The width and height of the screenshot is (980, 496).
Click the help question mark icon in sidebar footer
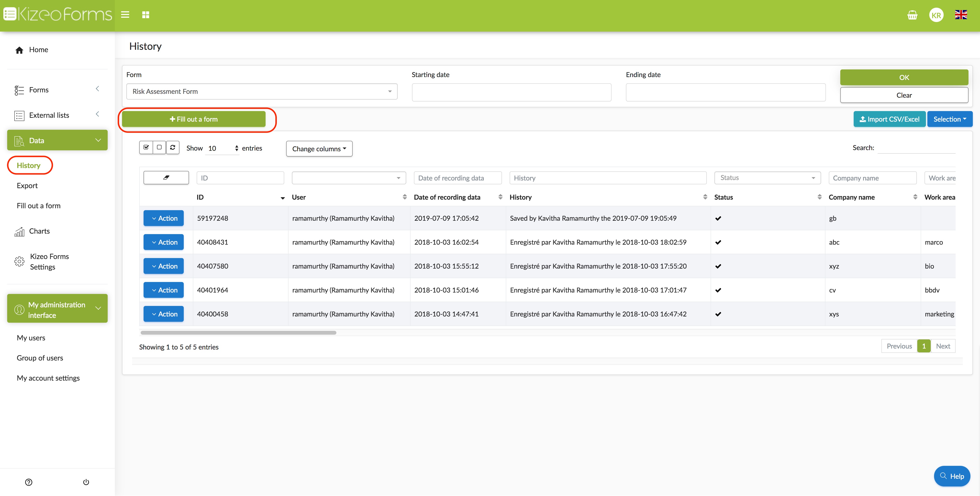[x=28, y=482]
